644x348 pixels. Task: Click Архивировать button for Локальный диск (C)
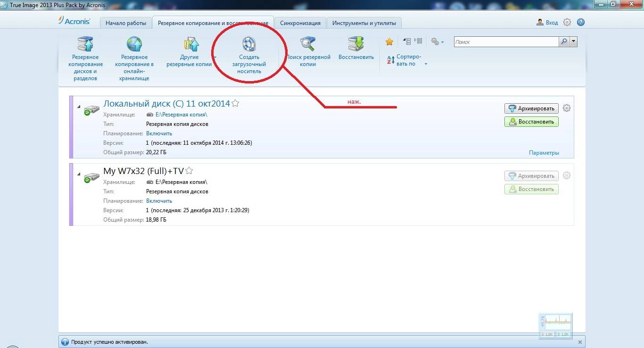click(531, 108)
